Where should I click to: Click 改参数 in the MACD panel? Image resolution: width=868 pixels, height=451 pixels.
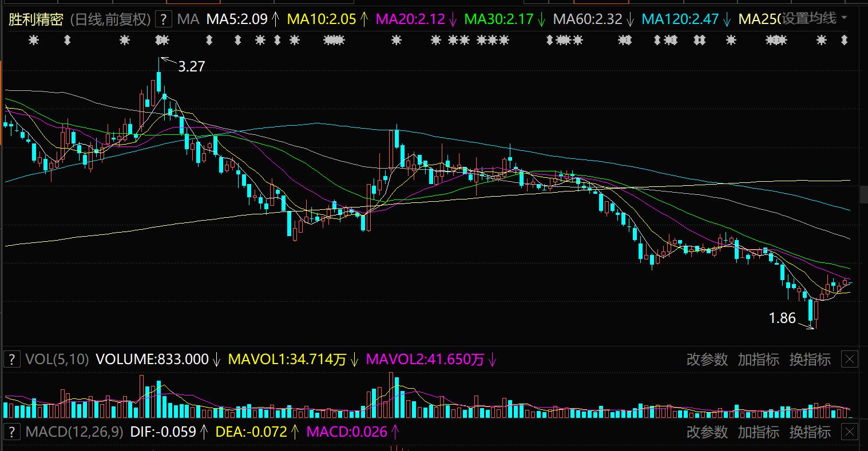coord(707,432)
